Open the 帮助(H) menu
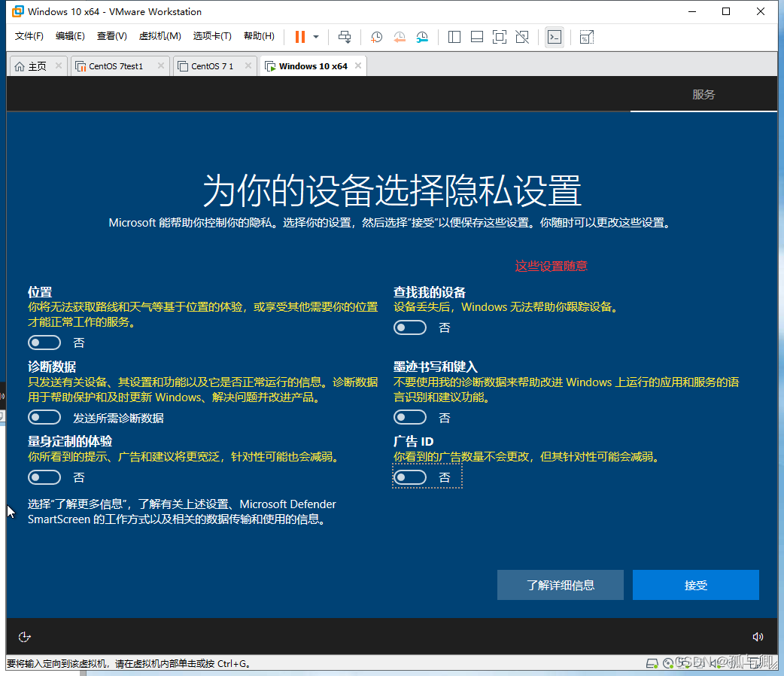Screen dimensions: 784x676 tap(259, 36)
